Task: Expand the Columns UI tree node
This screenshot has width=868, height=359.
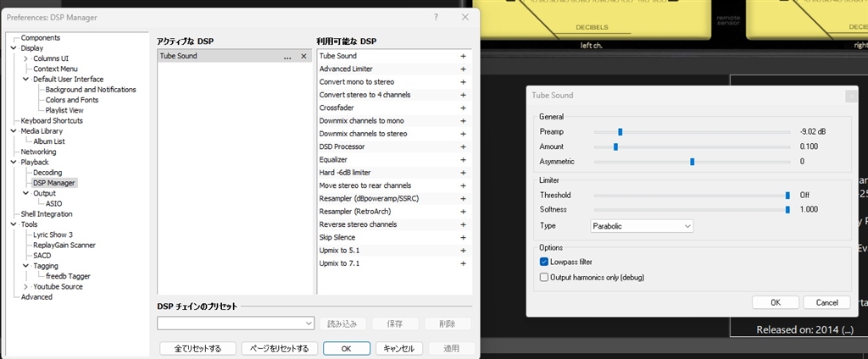Action: pyautogui.click(x=25, y=58)
